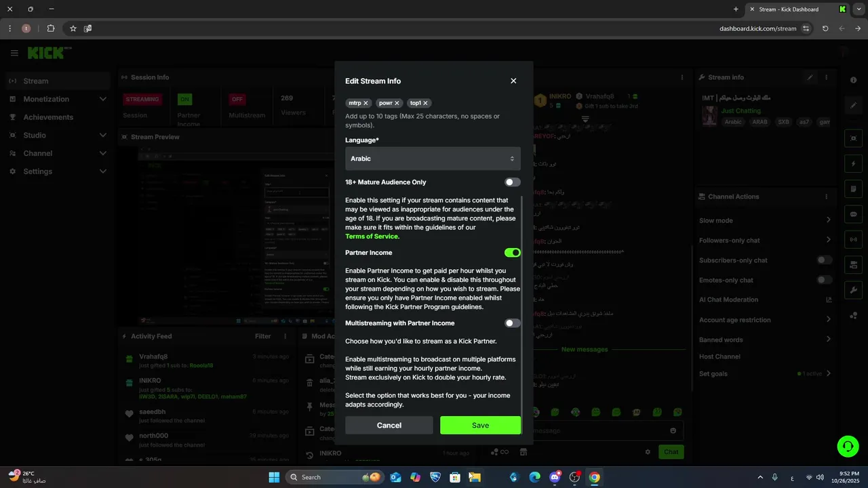The width and height of the screenshot is (868, 488).
Task: Go to Stream in the sidebar
Action: click(x=58, y=81)
